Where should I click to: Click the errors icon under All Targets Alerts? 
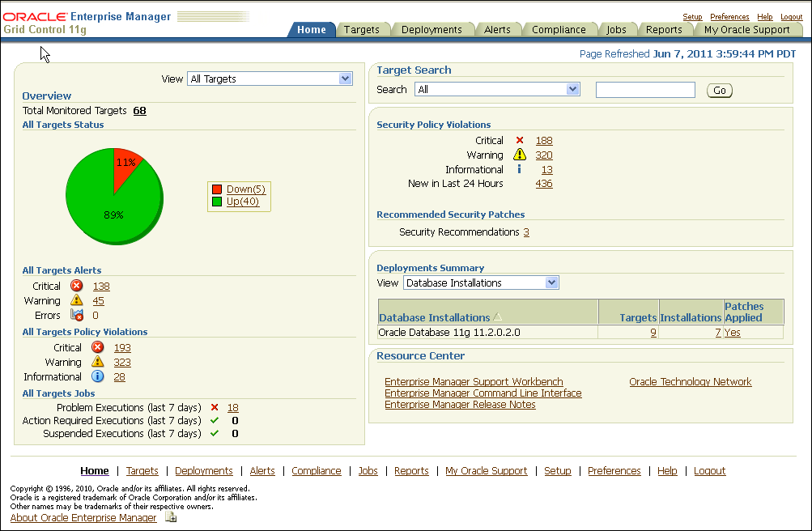click(x=77, y=315)
